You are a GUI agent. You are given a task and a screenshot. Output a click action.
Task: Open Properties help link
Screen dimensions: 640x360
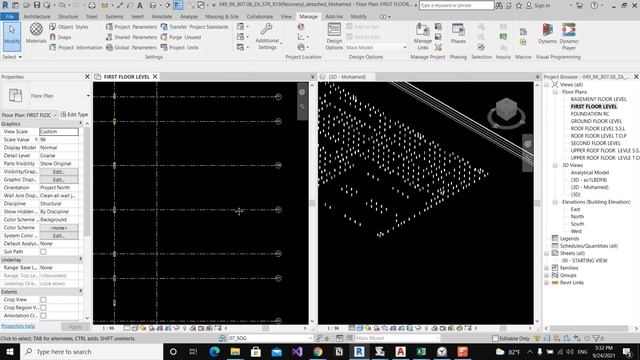18,326
